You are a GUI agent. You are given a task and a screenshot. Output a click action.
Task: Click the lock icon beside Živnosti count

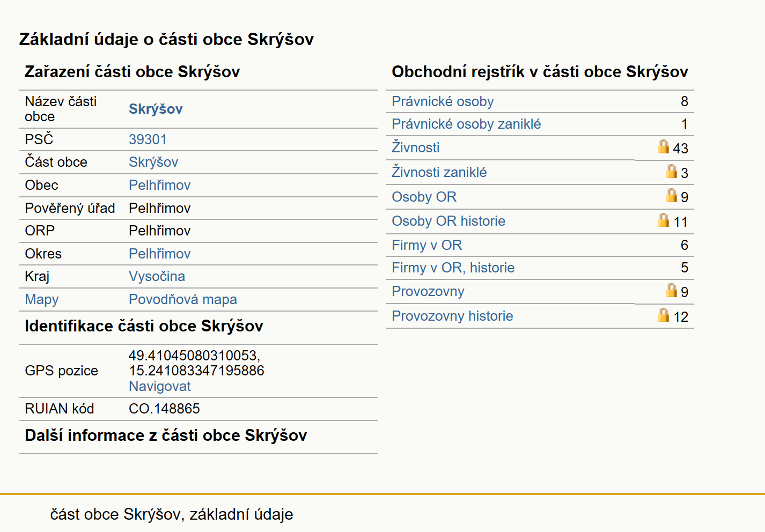664,146
